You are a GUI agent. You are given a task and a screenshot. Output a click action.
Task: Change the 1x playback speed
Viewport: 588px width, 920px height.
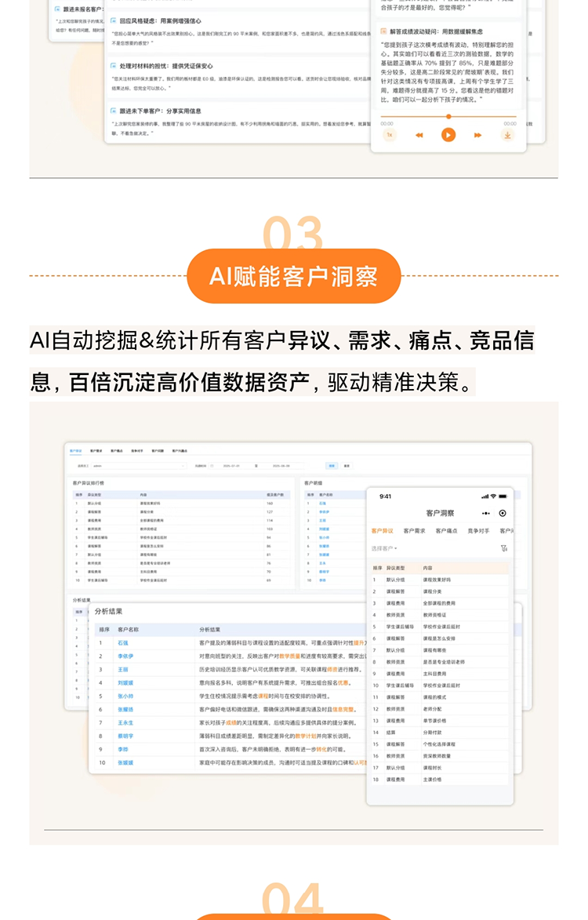pyautogui.click(x=390, y=135)
